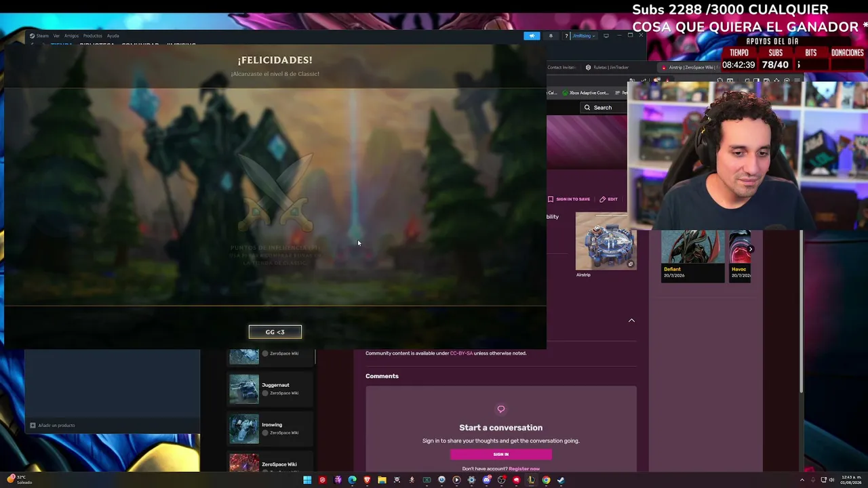
Task: Open the weather widget showing 32°C
Action: coord(20,480)
